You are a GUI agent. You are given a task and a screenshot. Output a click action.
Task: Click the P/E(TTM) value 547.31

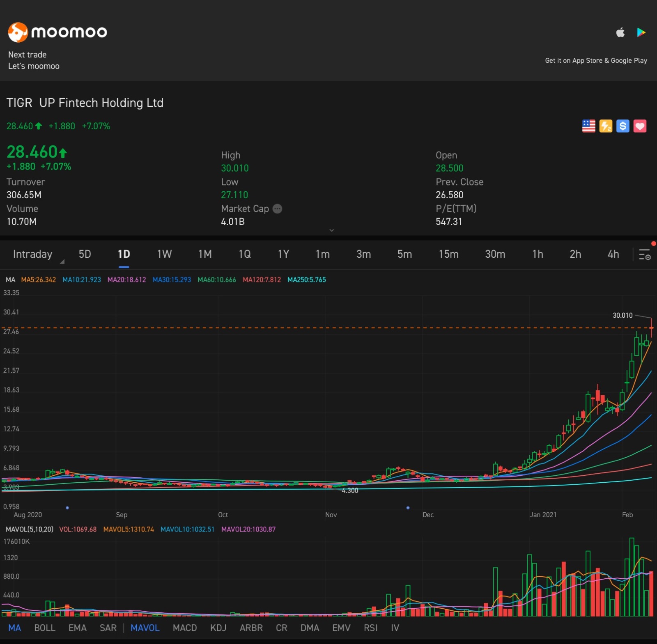pos(449,222)
